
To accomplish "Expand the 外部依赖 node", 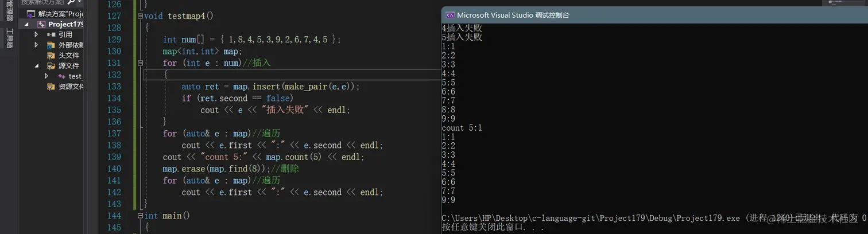I will pos(36,45).
